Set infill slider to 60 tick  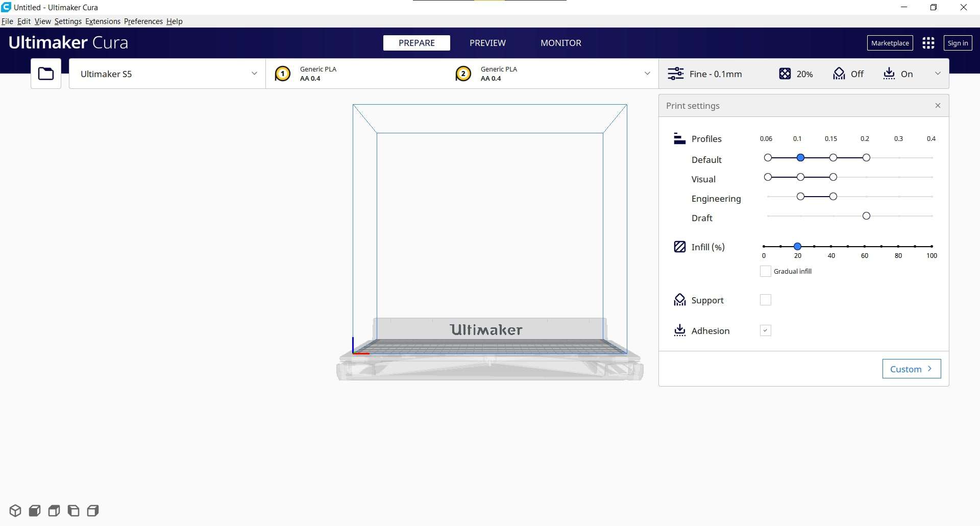[865, 246]
